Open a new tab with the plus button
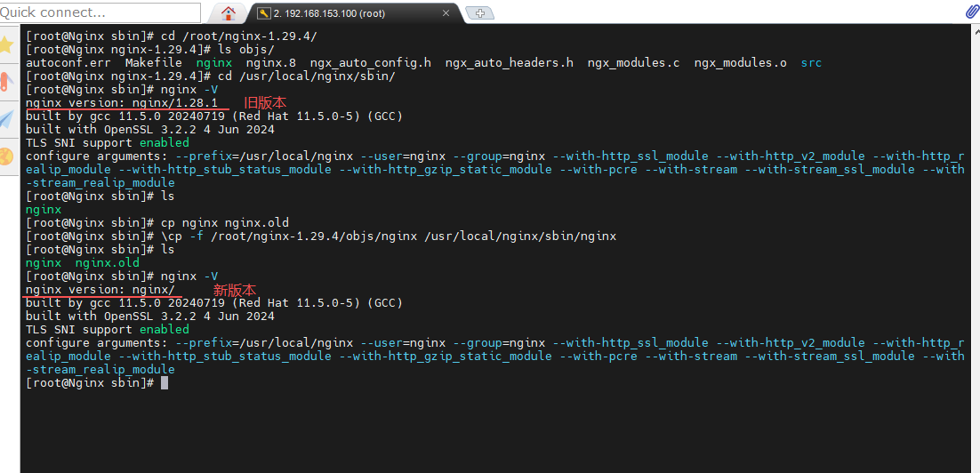 (x=480, y=13)
